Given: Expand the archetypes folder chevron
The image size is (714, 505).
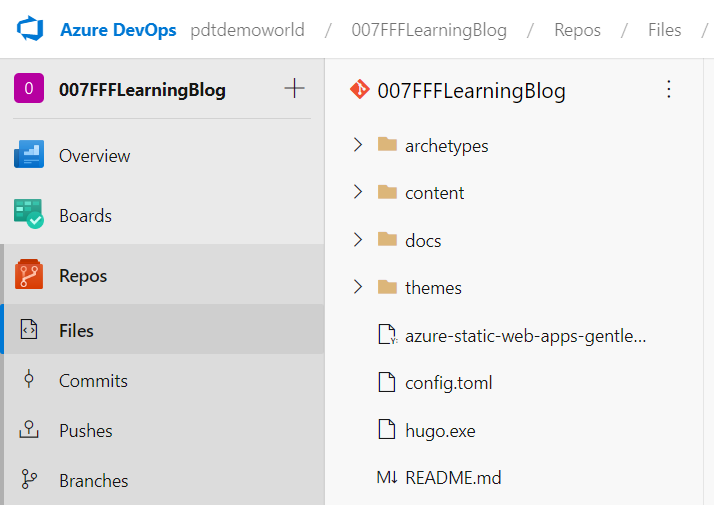Looking at the screenshot, I should [x=358, y=145].
